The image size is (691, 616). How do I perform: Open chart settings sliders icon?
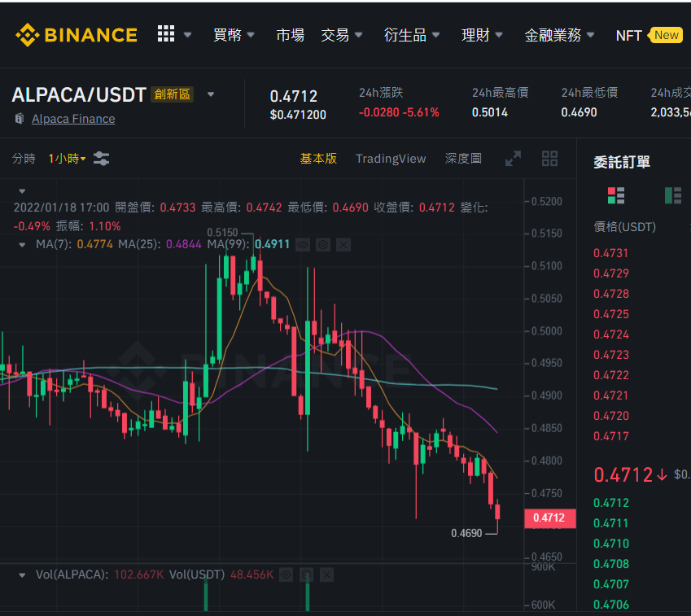(x=102, y=158)
